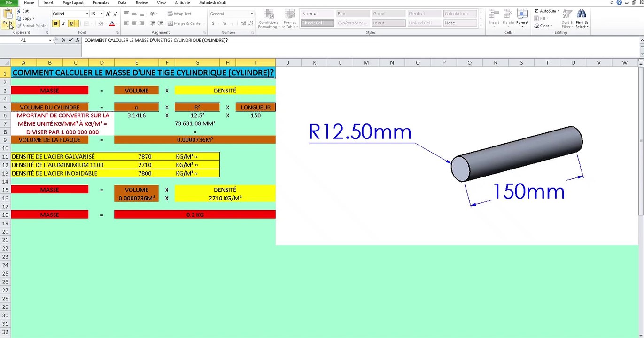
Task: Select row 18 header
Action: click(5, 215)
